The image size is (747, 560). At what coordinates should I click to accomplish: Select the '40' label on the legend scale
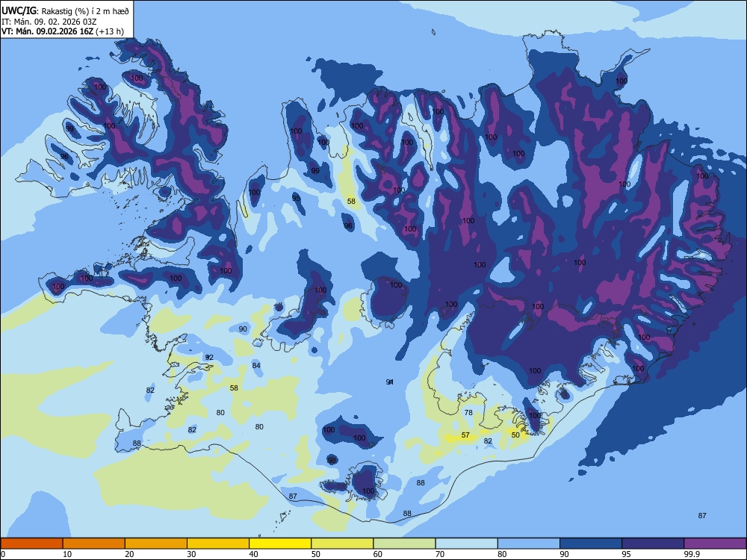pyautogui.click(x=253, y=554)
